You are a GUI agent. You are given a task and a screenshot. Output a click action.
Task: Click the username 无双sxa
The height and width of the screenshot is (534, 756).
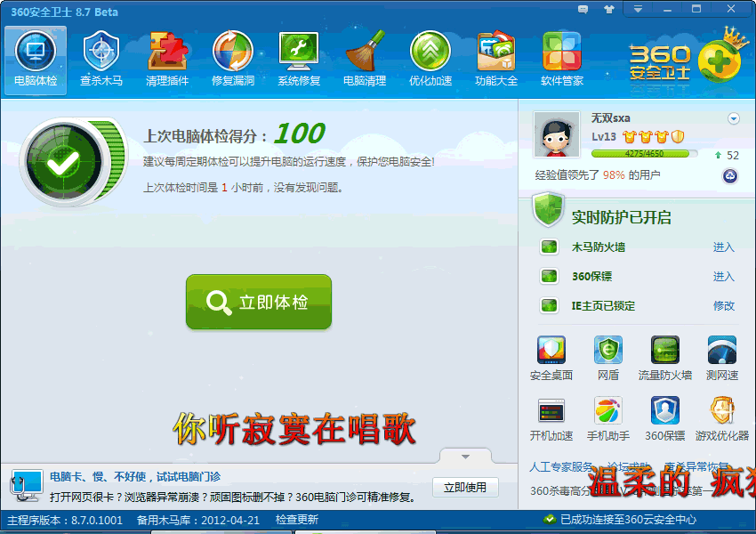coord(611,118)
